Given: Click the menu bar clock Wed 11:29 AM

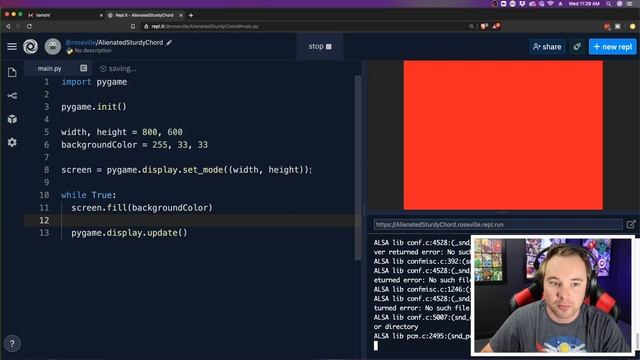Looking at the screenshot, I should tap(584, 4).
